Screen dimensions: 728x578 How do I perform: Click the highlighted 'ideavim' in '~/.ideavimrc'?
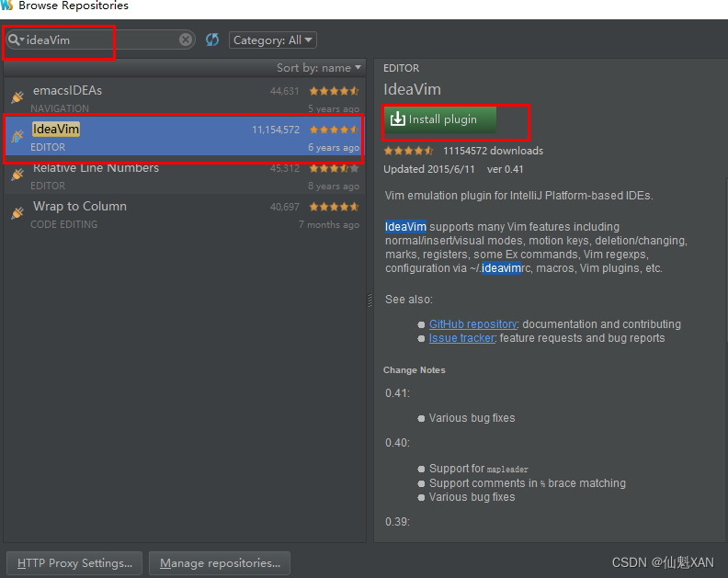[x=501, y=268]
